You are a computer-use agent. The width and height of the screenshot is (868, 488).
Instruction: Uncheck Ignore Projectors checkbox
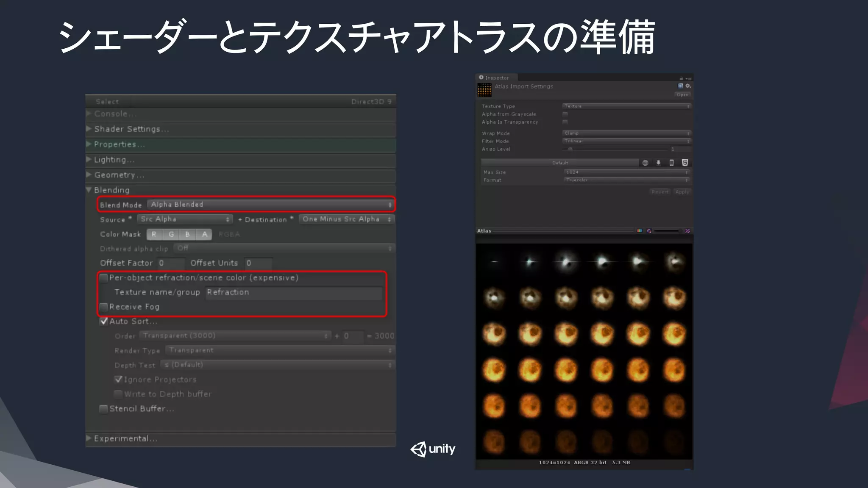[119, 379]
